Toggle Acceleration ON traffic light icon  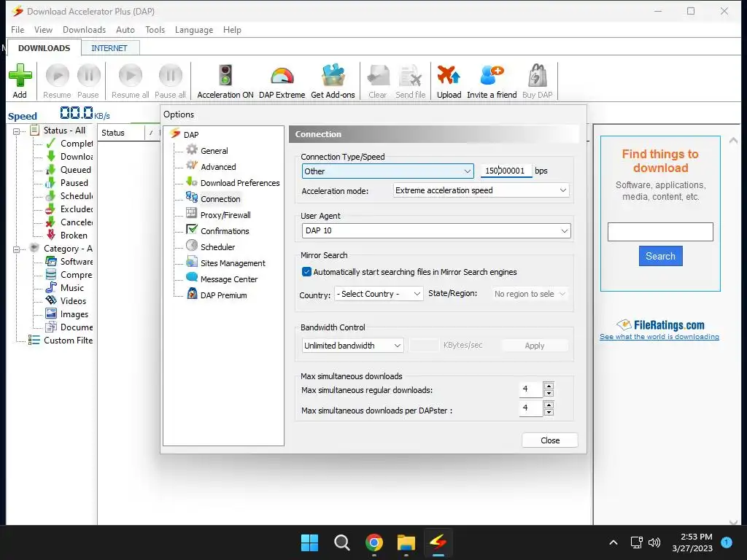tap(225, 76)
